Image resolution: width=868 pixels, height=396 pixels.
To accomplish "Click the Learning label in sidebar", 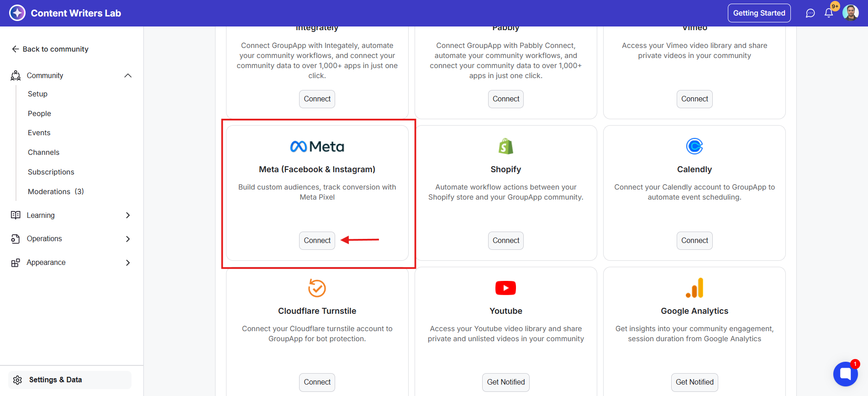I will 41,215.
